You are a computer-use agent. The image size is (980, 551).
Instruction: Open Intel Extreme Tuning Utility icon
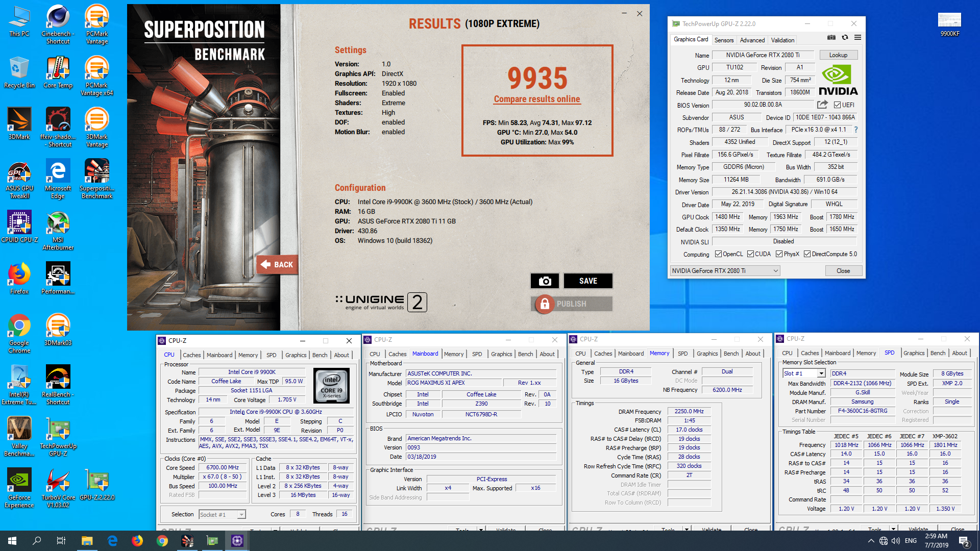(x=19, y=385)
